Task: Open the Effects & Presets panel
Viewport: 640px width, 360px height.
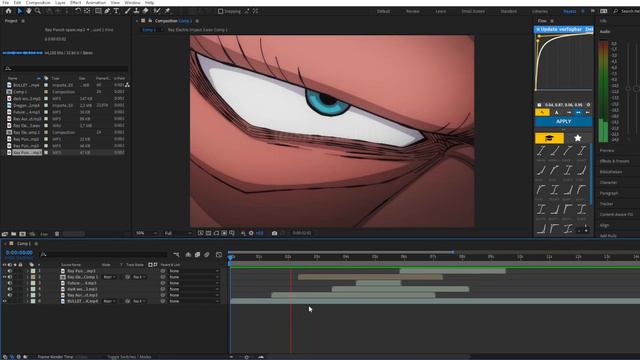Action: click(x=614, y=161)
